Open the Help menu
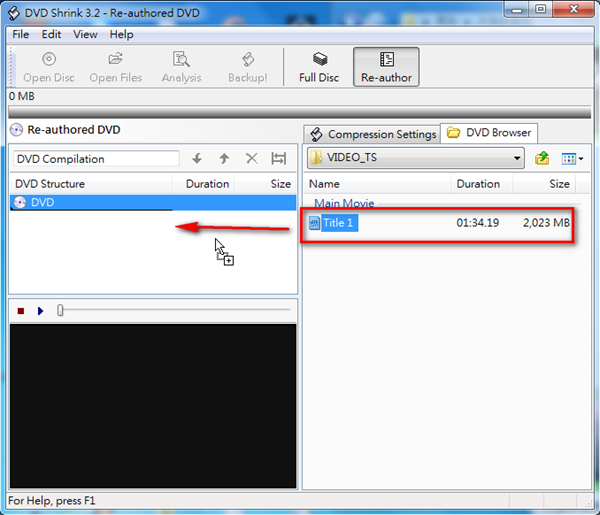Image resolution: width=600 pixels, height=515 pixels. pyautogui.click(x=121, y=34)
